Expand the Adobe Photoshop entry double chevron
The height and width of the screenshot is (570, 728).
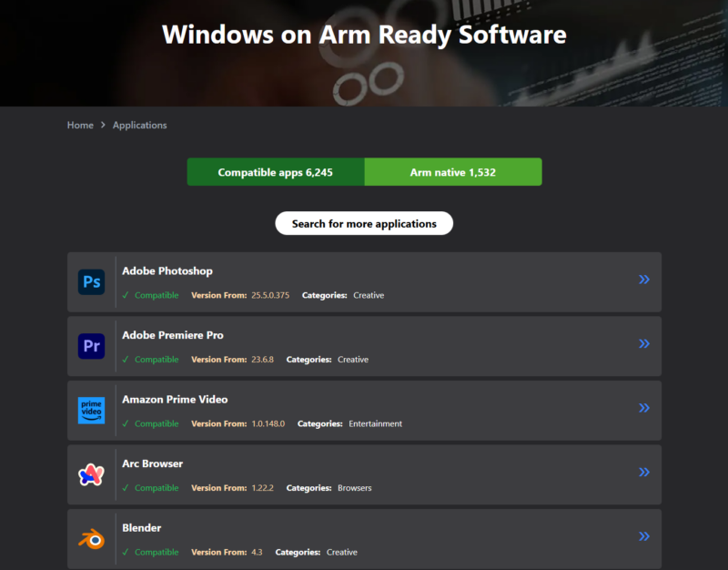tap(644, 280)
